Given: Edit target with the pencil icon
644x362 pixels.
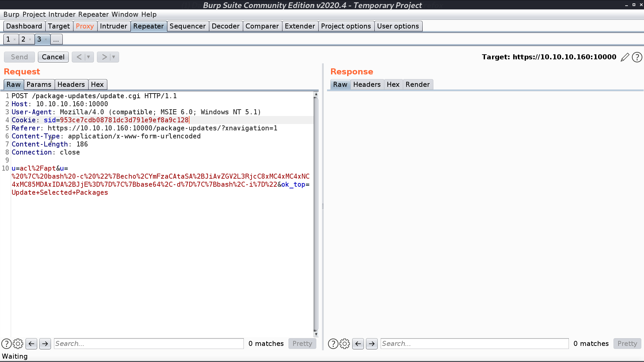Looking at the screenshot, I should [x=625, y=57].
